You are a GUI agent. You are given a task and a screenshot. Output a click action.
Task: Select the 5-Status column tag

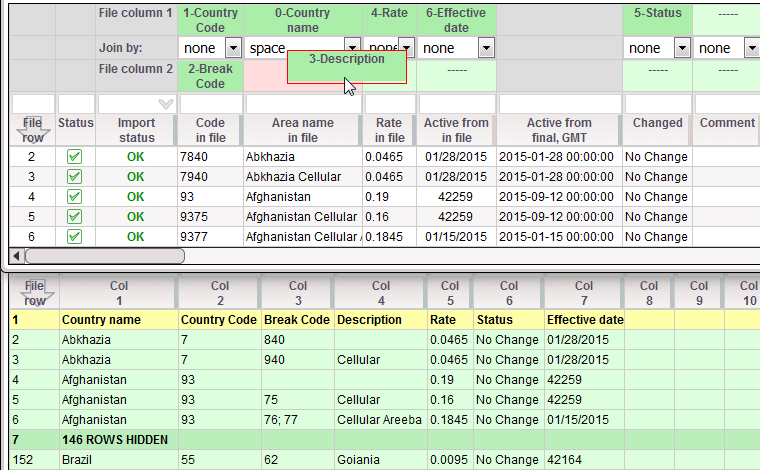click(x=658, y=20)
